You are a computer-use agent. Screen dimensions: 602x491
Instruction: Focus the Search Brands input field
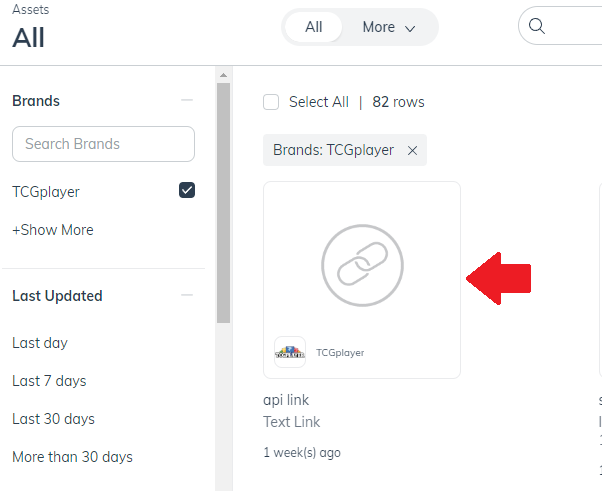103,144
